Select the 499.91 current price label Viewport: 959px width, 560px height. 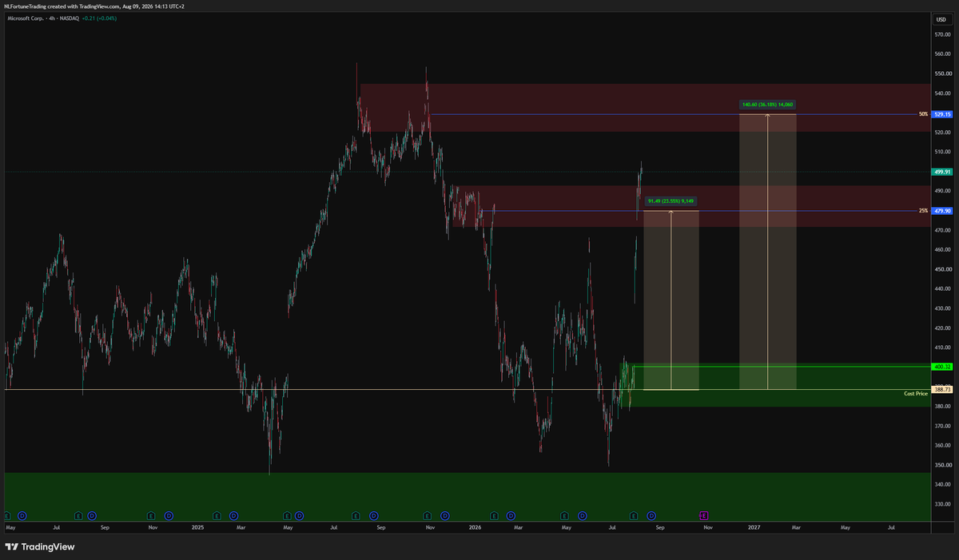pos(942,172)
